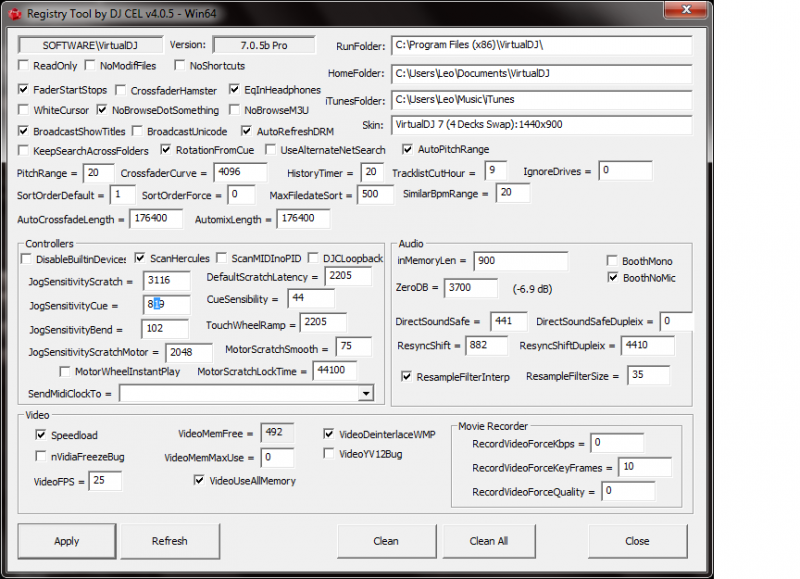Click the AutoCrossfadeLength field
The image size is (800, 579).
coord(156,218)
